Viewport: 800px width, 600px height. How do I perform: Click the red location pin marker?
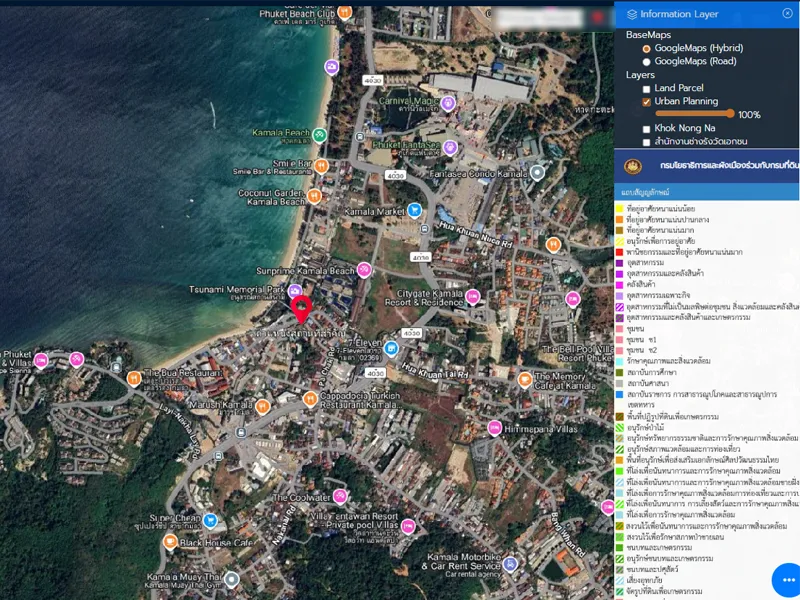point(301,306)
